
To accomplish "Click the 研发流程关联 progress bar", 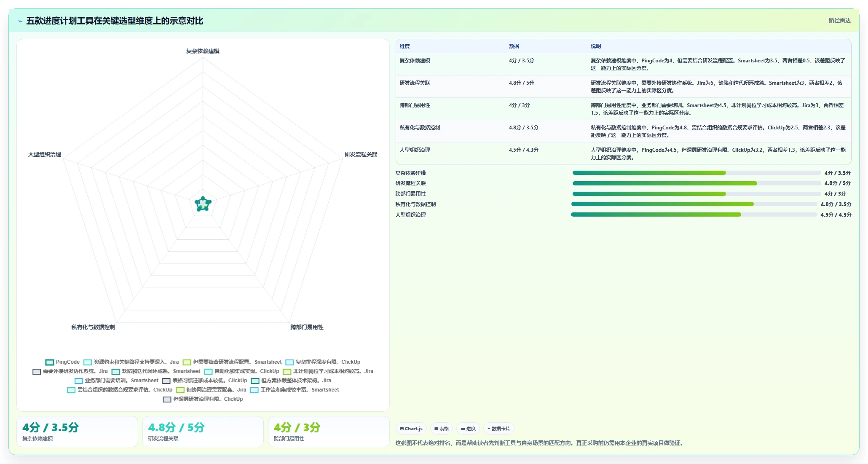I will pos(697,183).
